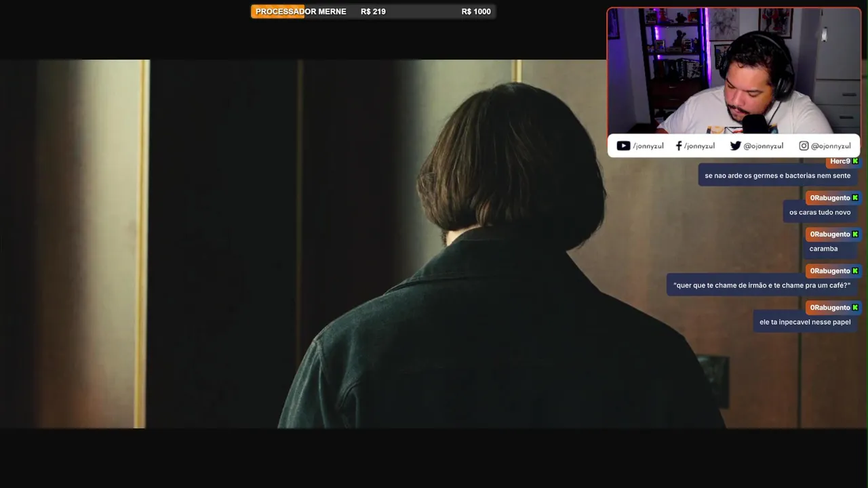868x488 pixels.
Task: Select message about germes e bacterias
Action: [x=777, y=176]
